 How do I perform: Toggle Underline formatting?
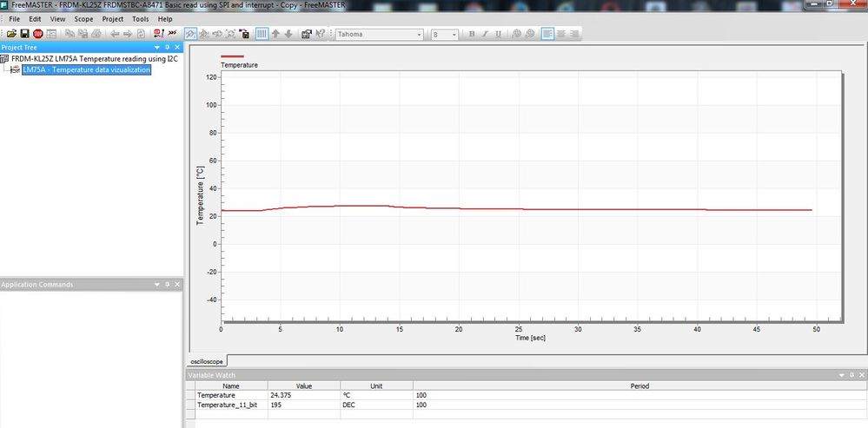pyautogui.click(x=498, y=34)
